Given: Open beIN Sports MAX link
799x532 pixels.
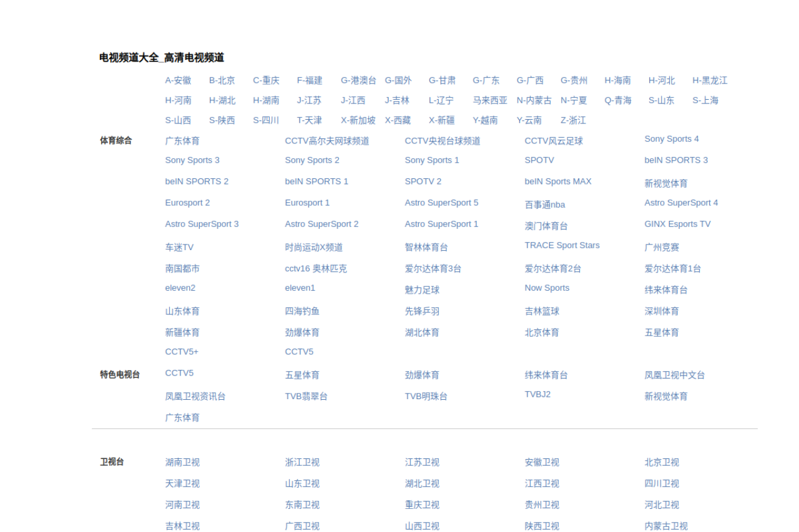Looking at the screenshot, I should tap(558, 181).
